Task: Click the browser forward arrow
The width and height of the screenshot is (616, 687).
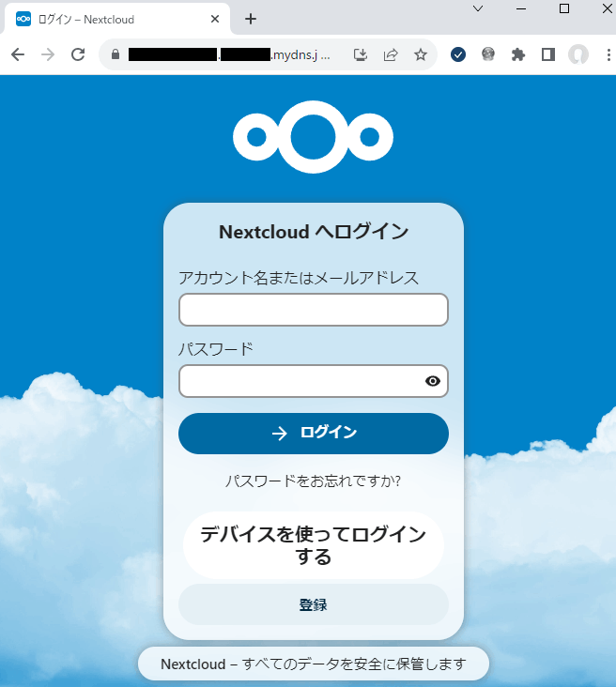Action: click(x=48, y=54)
